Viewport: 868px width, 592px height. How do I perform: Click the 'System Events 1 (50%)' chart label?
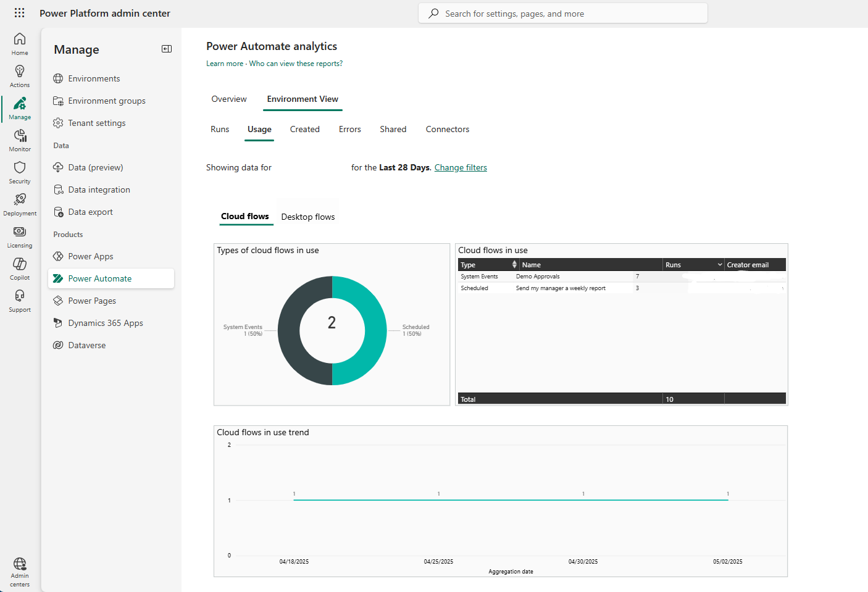pyautogui.click(x=243, y=330)
